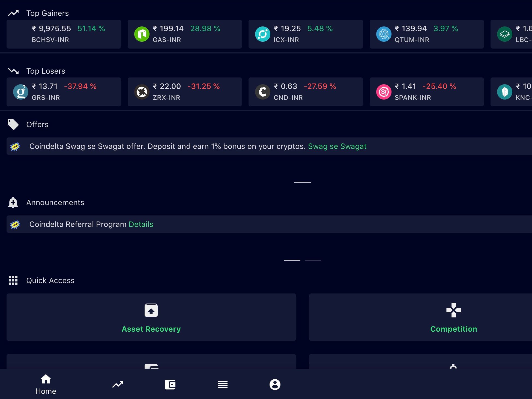Click the Top Losers trending-down icon

point(13,71)
